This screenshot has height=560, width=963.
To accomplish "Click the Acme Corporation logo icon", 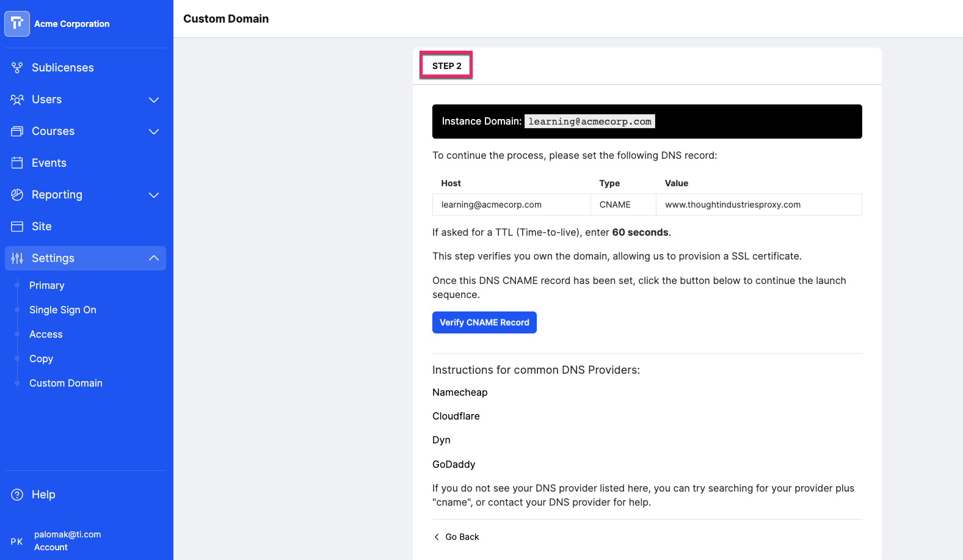I will pyautogui.click(x=17, y=24).
